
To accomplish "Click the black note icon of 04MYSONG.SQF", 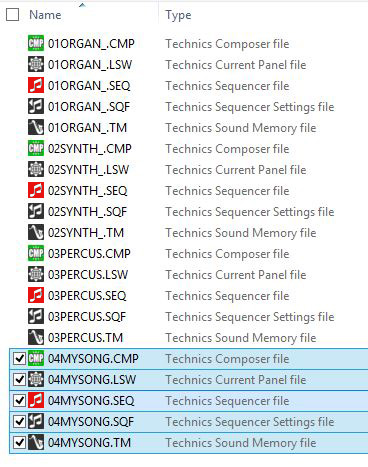I will click(x=36, y=421).
